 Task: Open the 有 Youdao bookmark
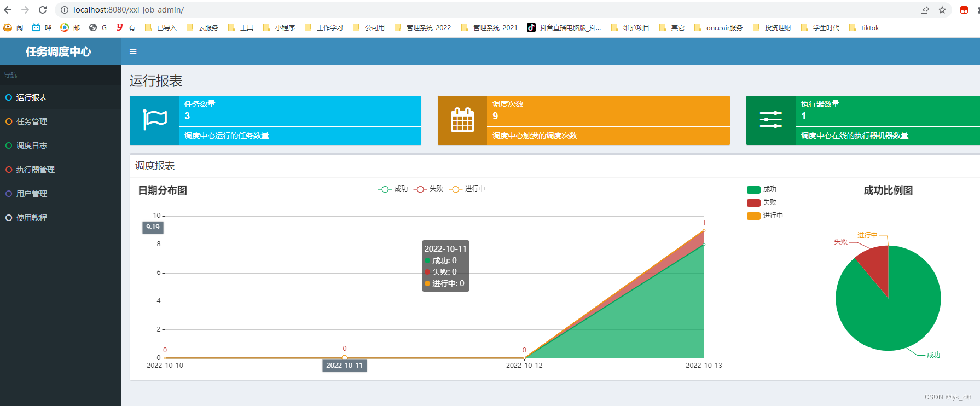(x=126, y=27)
